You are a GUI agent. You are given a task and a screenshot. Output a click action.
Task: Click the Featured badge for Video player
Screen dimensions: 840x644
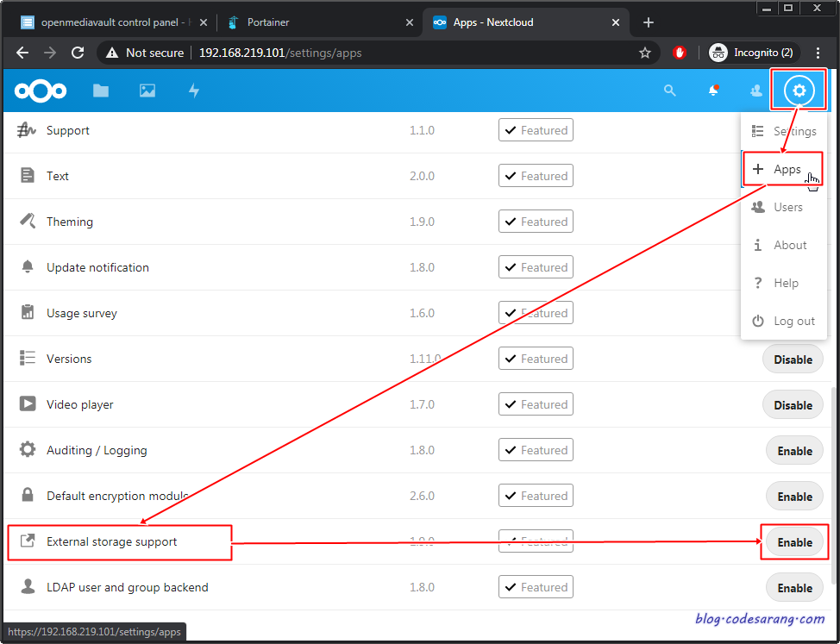(536, 404)
